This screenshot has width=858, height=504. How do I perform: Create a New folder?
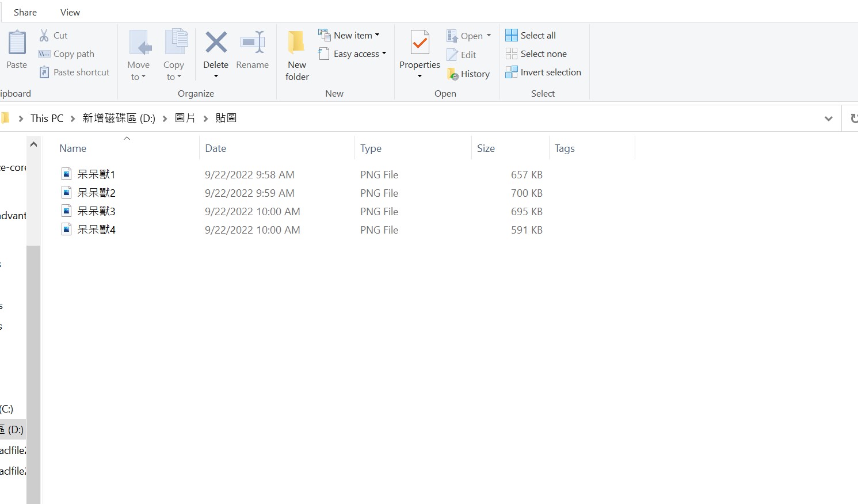point(296,55)
